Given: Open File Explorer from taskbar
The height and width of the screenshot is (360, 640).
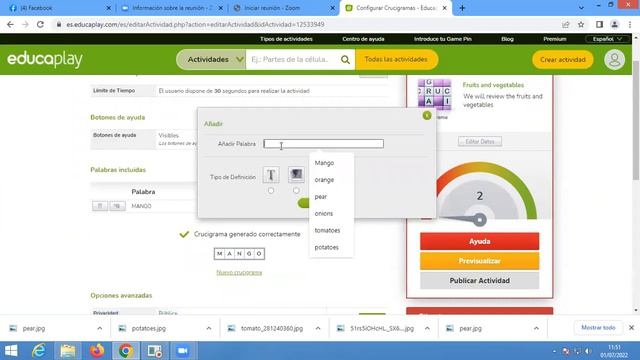Looking at the screenshot, I should [x=68, y=351].
